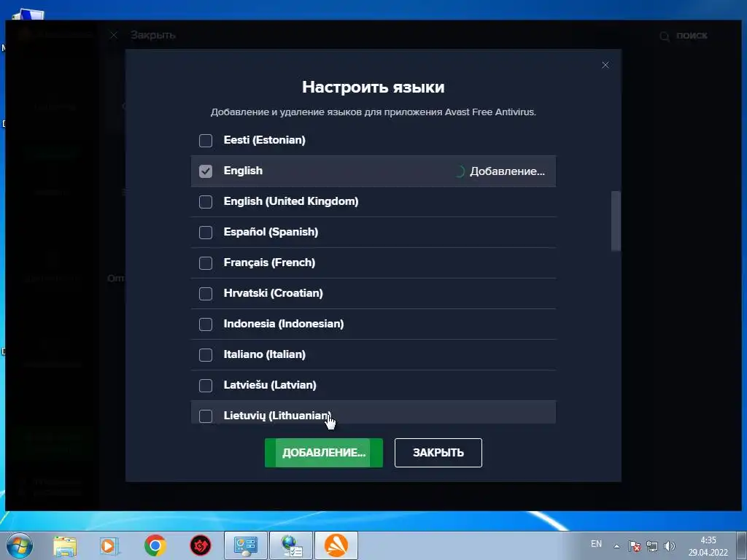Tick the Lietuvių (Lithuanian) checkbox

coord(205,416)
